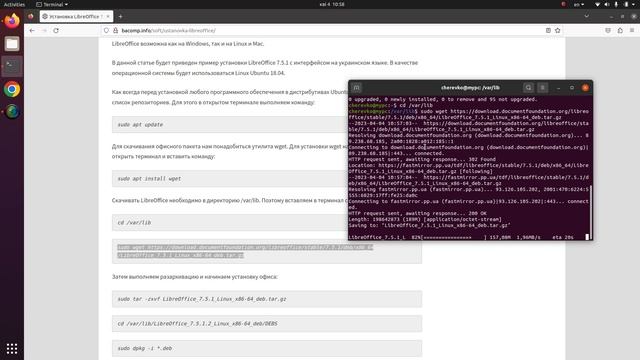
Task: Open the Files app in the dock
Action: [12, 44]
